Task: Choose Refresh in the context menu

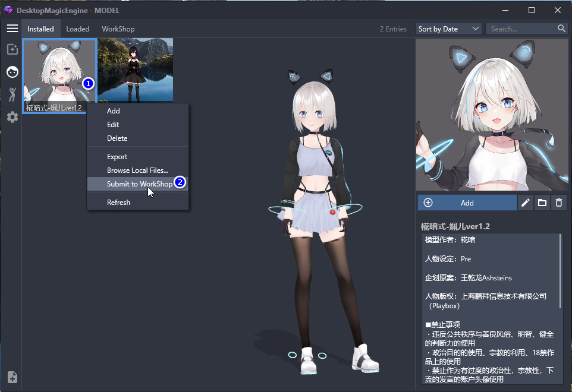Action: click(137, 202)
